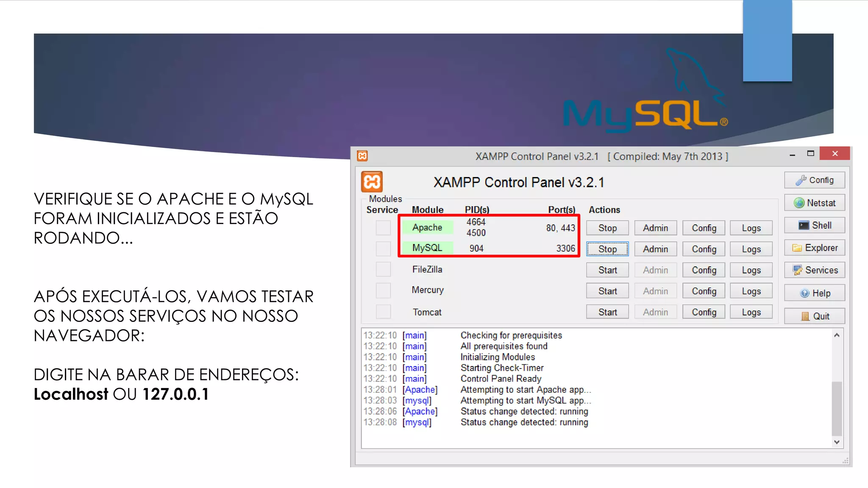The height and width of the screenshot is (488, 868).
Task: Launch the Shell terminal icon button
Action: coord(814,225)
